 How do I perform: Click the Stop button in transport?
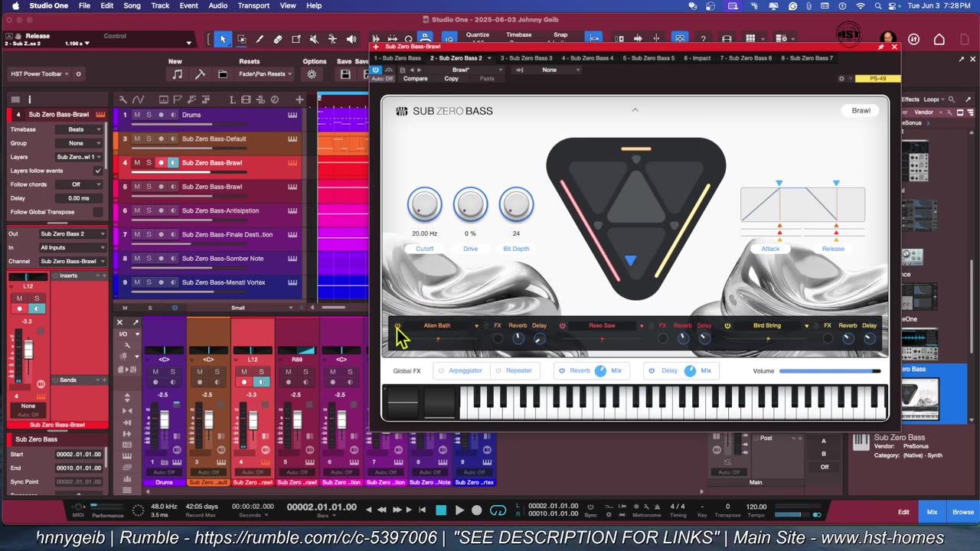441,510
